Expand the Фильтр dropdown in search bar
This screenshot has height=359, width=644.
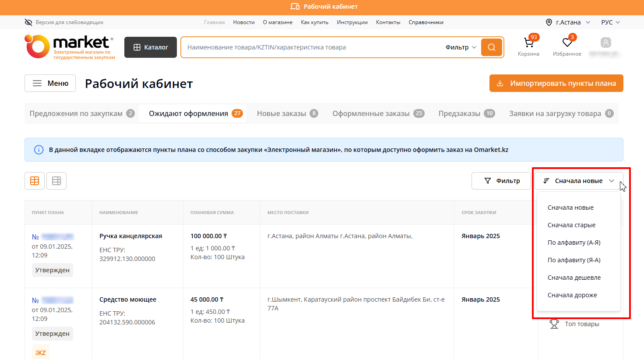[461, 47]
